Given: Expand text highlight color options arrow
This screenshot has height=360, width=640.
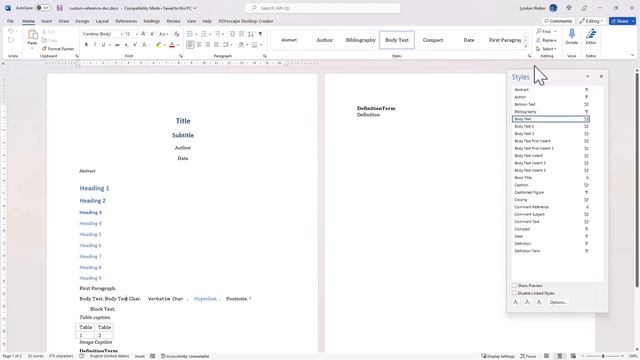Looking at the screenshot, I should [x=164, y=45].
